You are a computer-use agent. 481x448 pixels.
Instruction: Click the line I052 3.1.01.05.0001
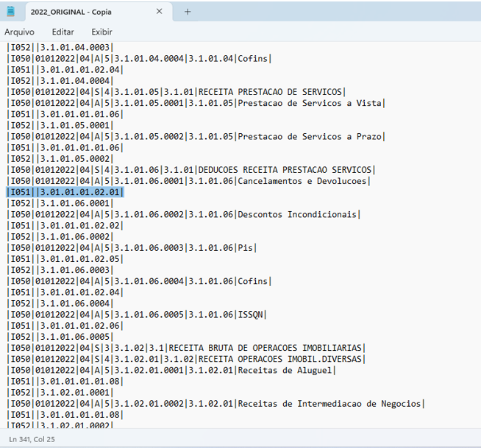pyautogui.click(x=60, y=125)
